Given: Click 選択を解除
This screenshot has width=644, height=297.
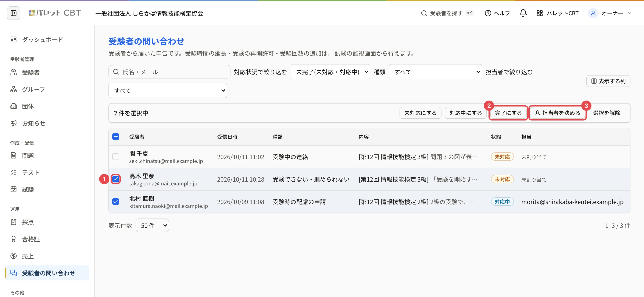Looking at the screenshot, I should click(x=607, y=113).
